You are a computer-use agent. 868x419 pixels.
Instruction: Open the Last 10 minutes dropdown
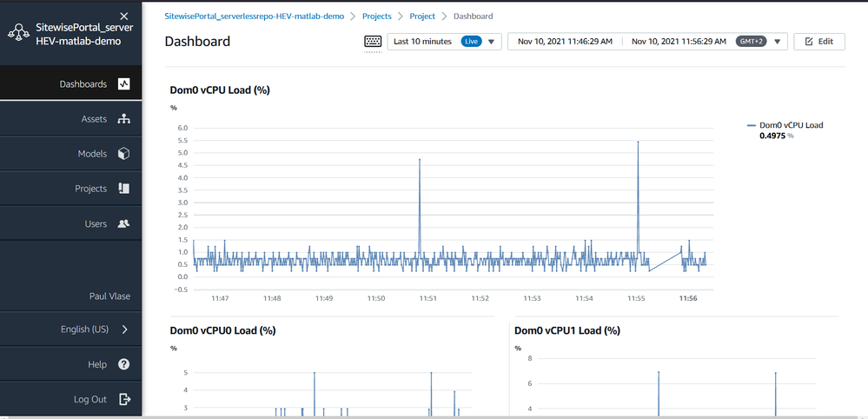tap(445, 42)
